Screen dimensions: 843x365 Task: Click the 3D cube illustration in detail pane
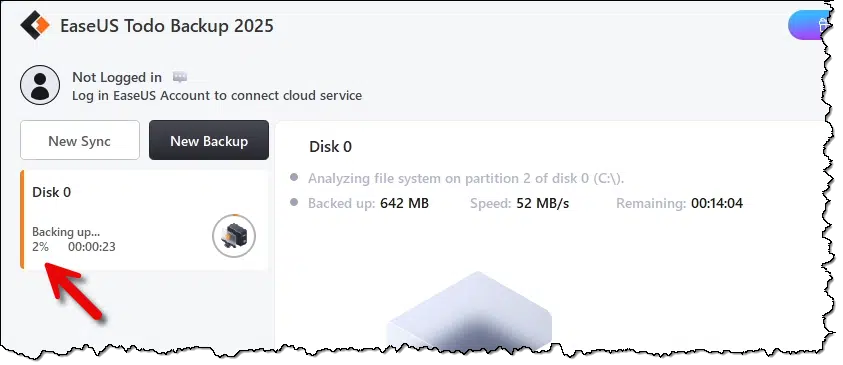pos(469,311)
